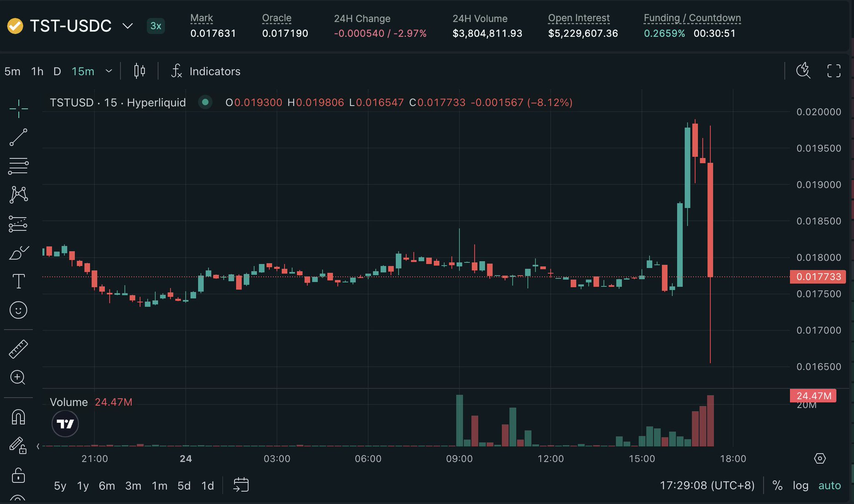Expand the TST-USDC pair selector
Image resolution: width=854 pixels, height=504 pixels.
(128, 26)
